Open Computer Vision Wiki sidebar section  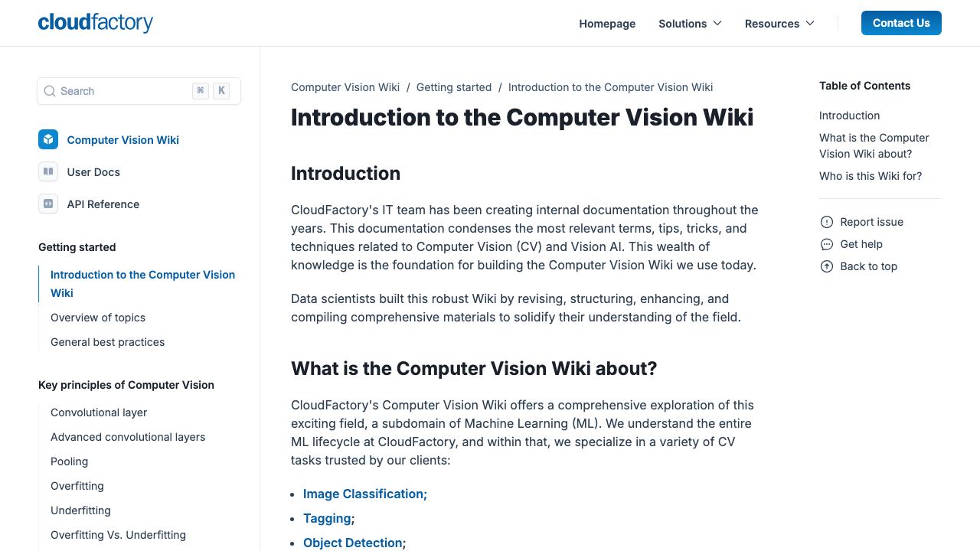(x=122, y=140)
